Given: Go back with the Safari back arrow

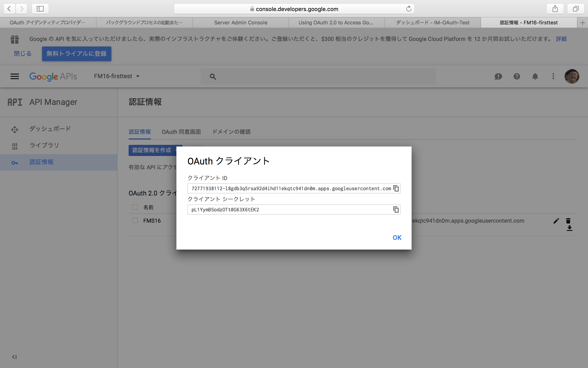Looking at the screenshot, I should tap(9, 9).
